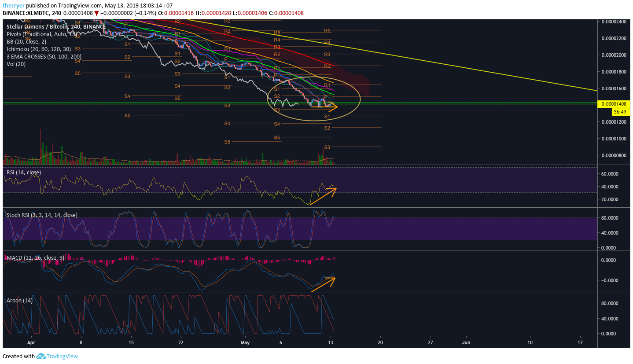
Task: Click the 'Stoch RSI (3, 3, 14, 14, close)' label
Action: click(x=42, y=215)
